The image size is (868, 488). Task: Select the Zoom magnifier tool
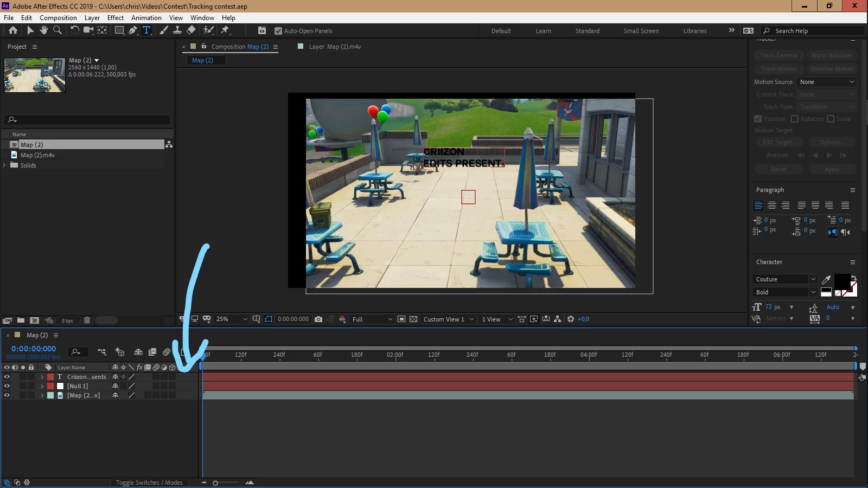click(x=58, y=30)
